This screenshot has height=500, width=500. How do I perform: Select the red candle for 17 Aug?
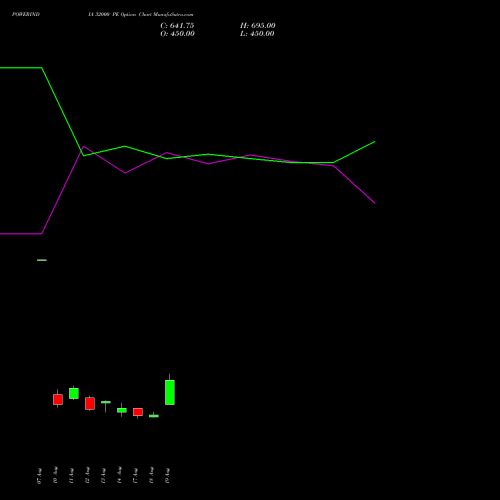point(138,412)
